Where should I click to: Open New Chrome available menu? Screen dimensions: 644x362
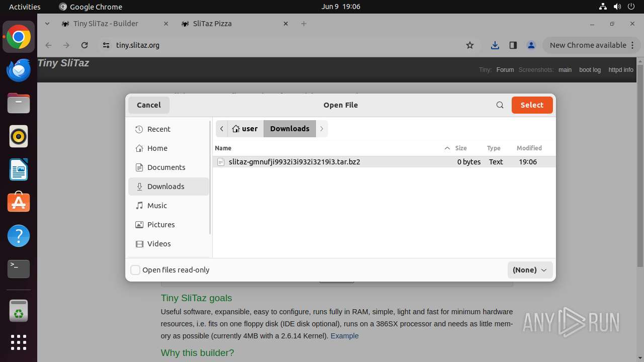point(591,45)
